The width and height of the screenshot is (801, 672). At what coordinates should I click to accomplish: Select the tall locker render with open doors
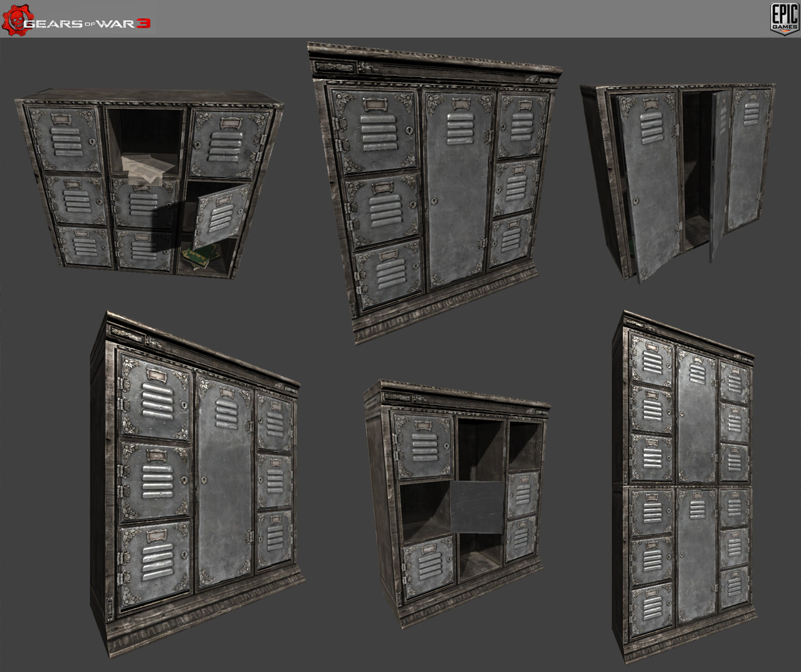[x=678, y=182]
